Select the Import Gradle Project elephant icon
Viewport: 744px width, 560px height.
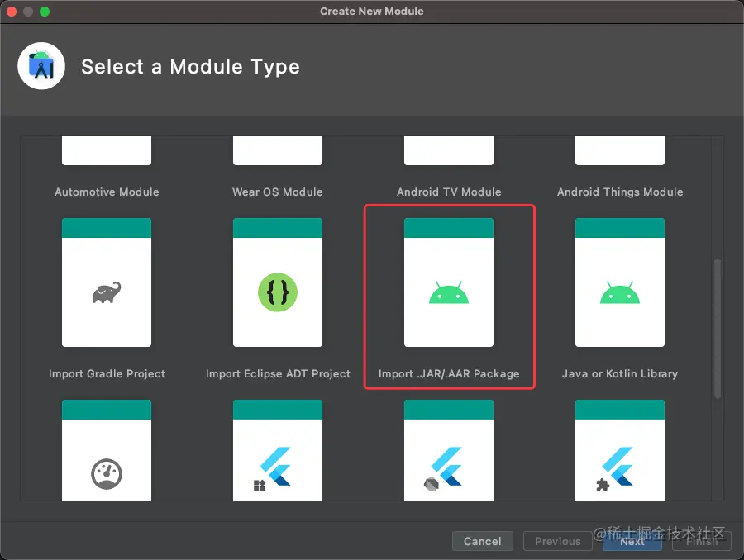click(107, 293)
